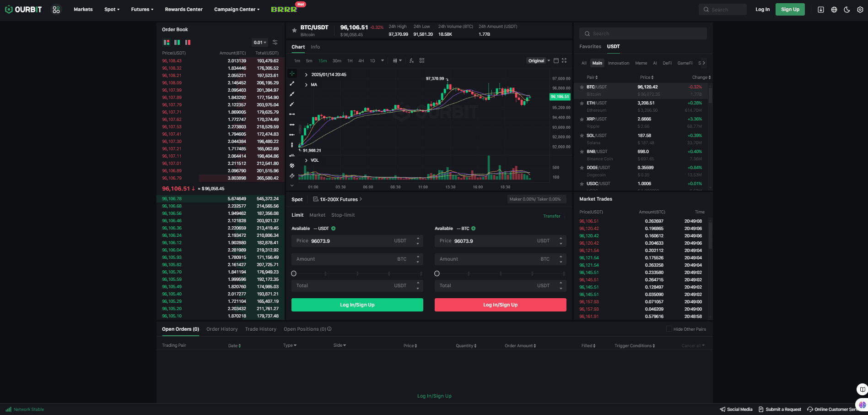This screenshot has height=415, width=868.
Task: Open the user guide book icon
Action: 862,389
